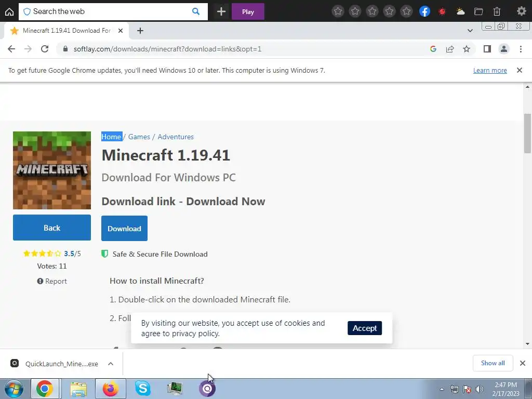Click the first empty star bookmark slot
Image resolution: width=532 pixels, height=399 pixels.
[338, 11]
